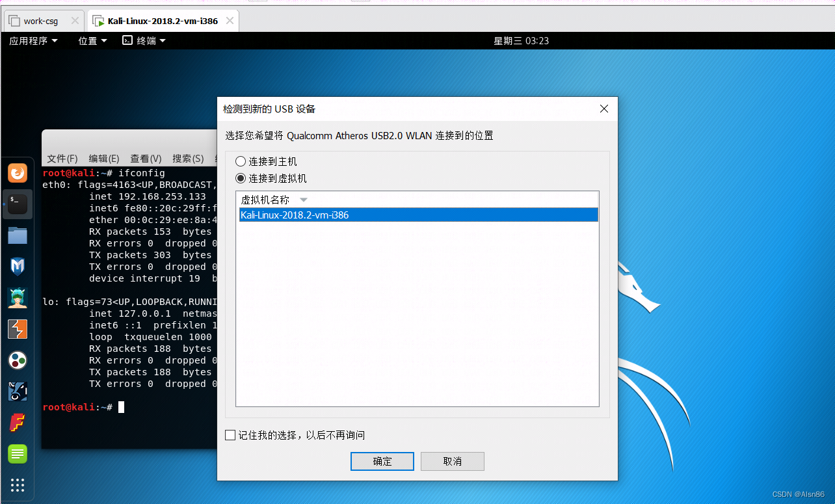The image size is (835, 504).
Task: Click the ifconfig command text in terminal
Action: pyautogui.click(x=141, y=173)
